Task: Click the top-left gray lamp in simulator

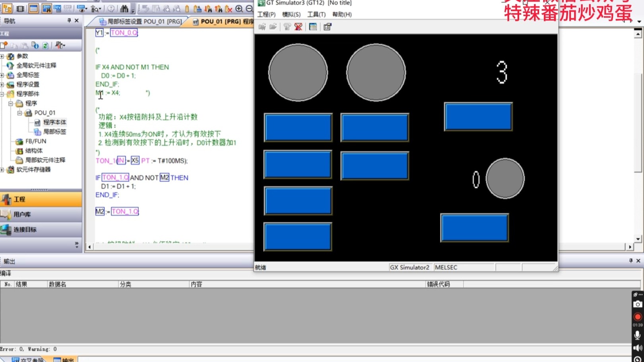Action: pos(298,72)
